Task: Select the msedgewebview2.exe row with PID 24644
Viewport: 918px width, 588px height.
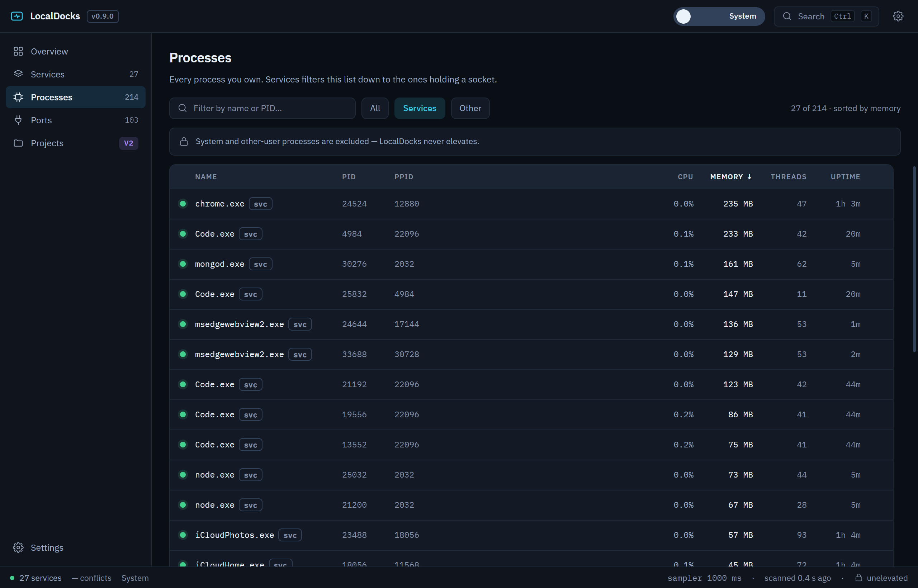Action: [x=531, y=324]
